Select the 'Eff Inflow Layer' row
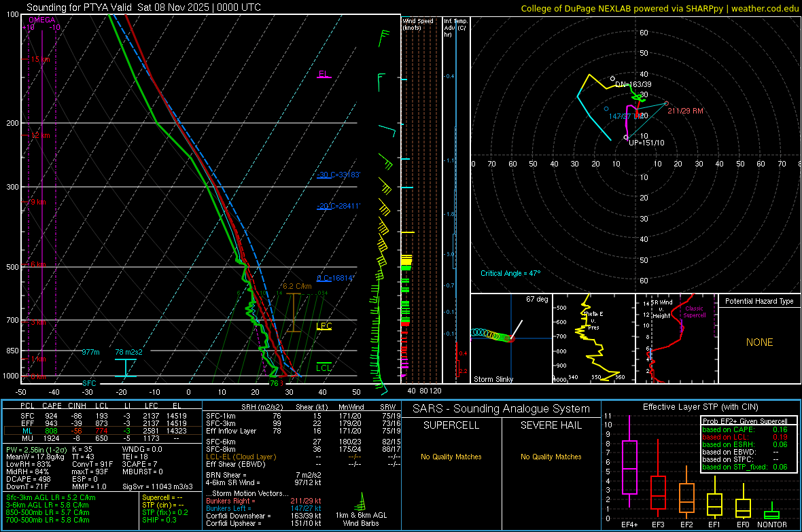Image resolution: width=802 pixels, height=532 pixels. click(303, 431)
